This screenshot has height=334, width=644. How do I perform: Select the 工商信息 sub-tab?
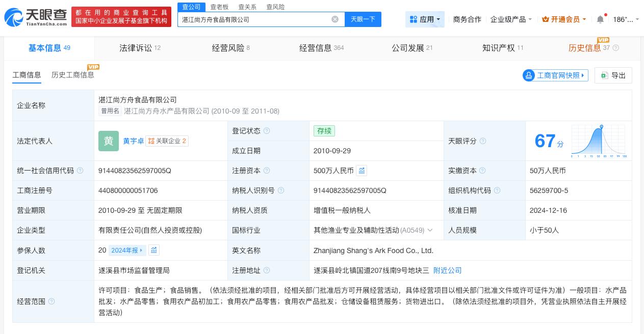tap(27, 75)
